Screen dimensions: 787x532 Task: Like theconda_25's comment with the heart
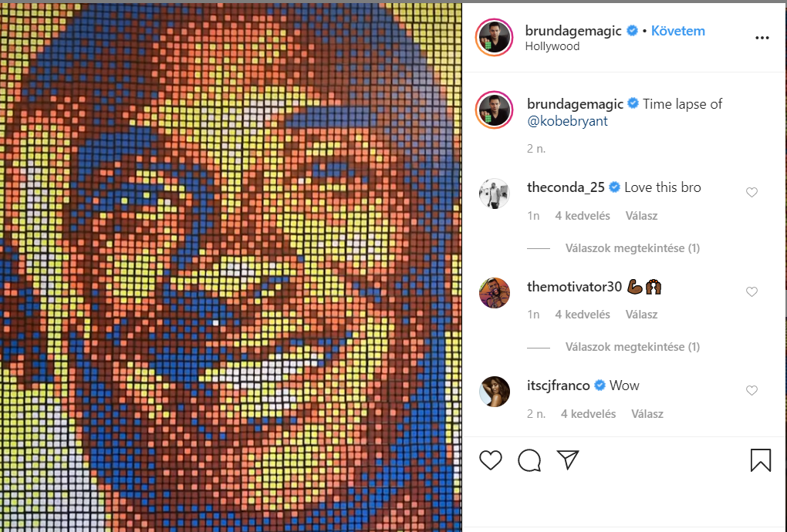tap(752, 192)
